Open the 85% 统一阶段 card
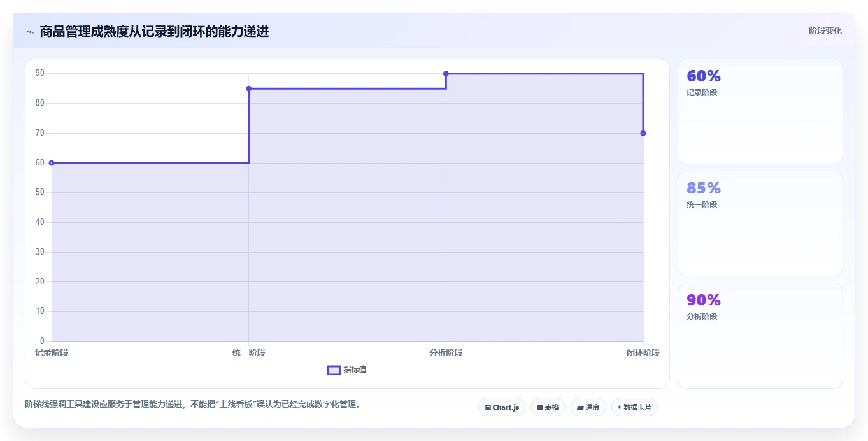868x441 pixels. tap(760, 223)
